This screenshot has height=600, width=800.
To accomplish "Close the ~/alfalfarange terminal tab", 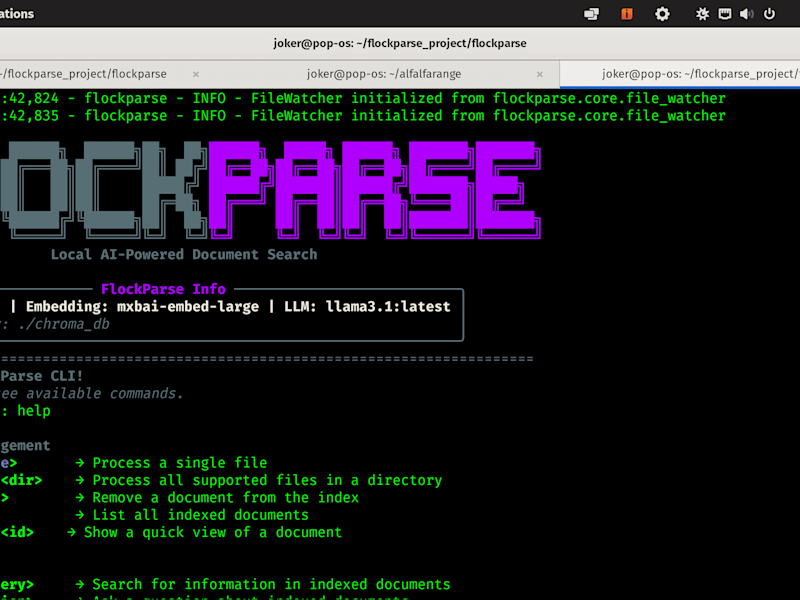I will [539, 74].
